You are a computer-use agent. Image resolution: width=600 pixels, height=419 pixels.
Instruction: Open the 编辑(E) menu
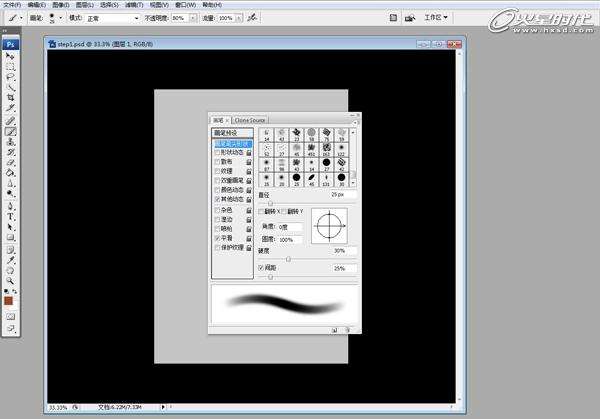37,5
